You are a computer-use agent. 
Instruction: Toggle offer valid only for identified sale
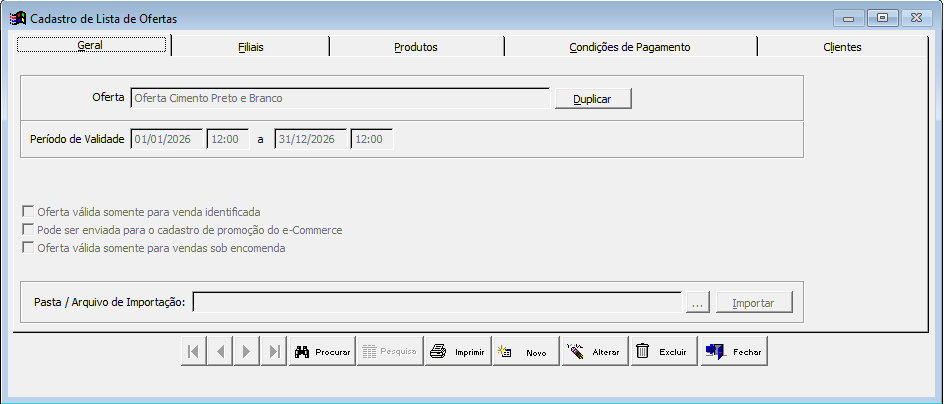pyautogui.click(x=28, y=212)
